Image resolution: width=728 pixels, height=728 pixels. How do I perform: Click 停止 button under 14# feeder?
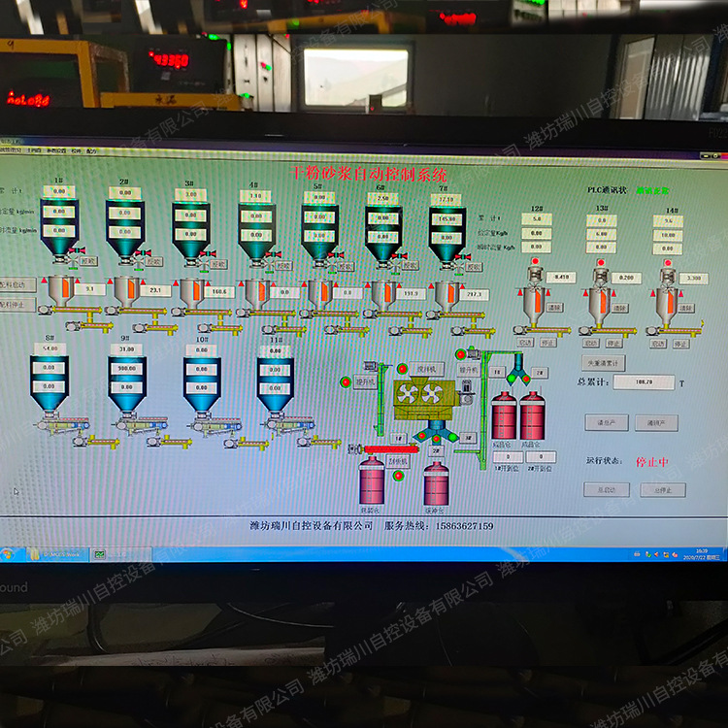pyautogui.click(x=680, y=344)
